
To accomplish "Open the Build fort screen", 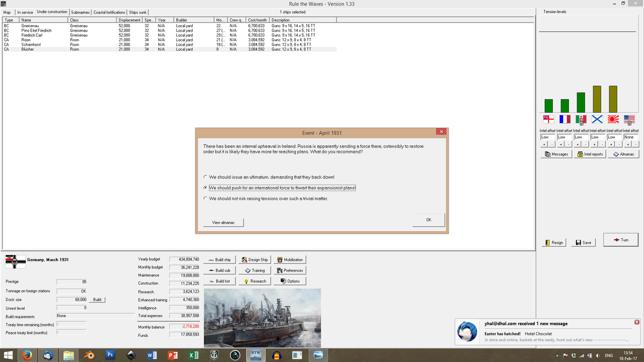I will point(219,281).
